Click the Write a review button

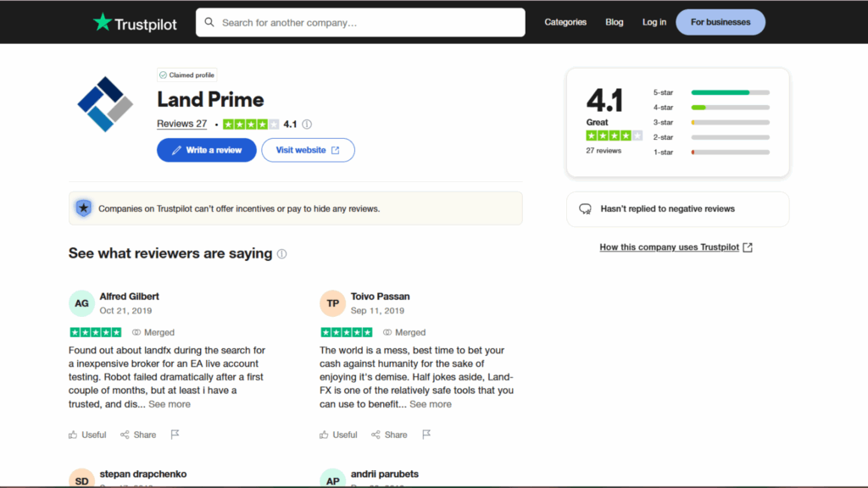(x=207, y=150)
